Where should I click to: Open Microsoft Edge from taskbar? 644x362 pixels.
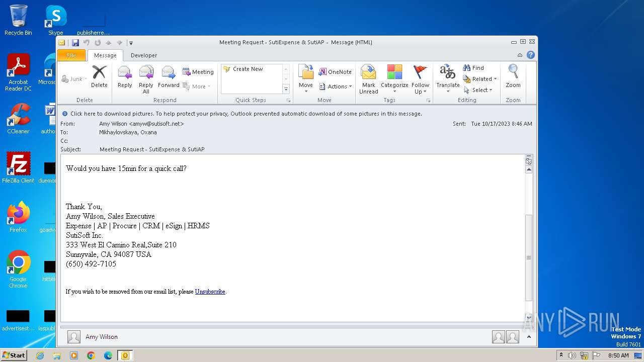click(108, 355)
